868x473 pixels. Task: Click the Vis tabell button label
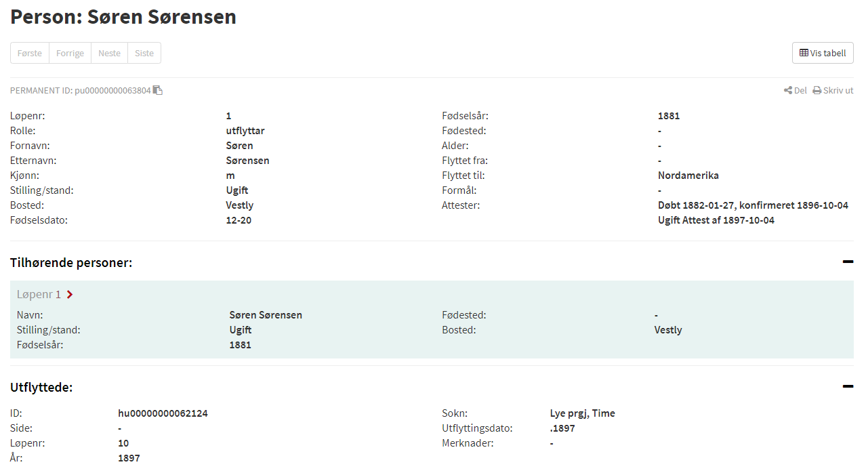[x=828, y=53]
